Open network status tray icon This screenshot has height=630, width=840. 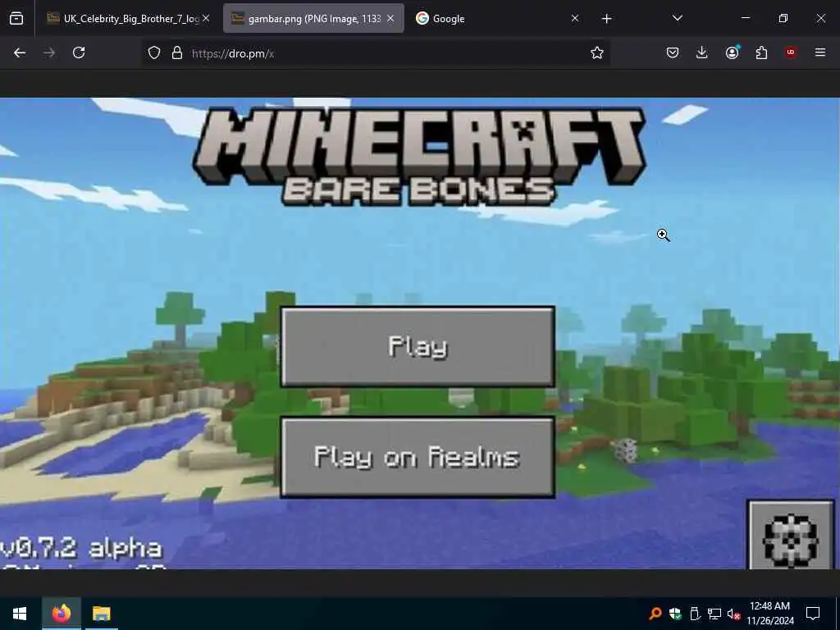point(714,614)
